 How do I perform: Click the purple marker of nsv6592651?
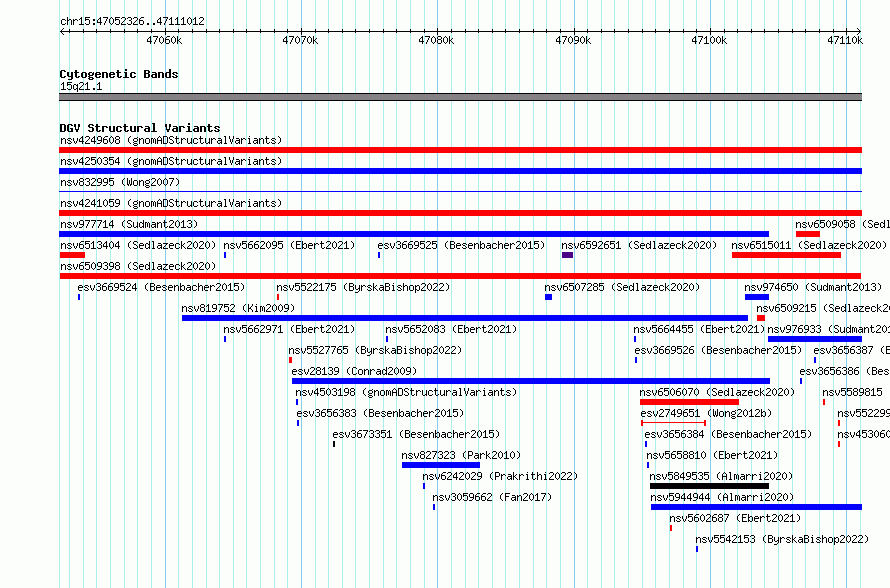tap(568, 255)
